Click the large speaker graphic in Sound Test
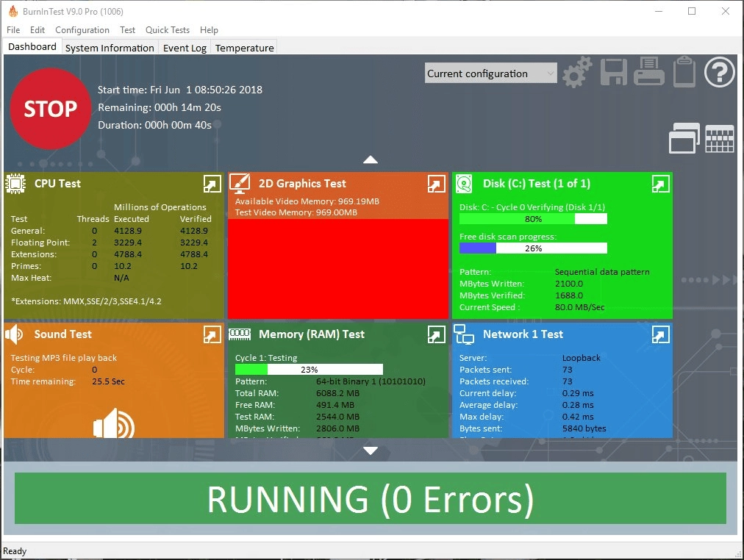The height and width of the screenshot is (560, 744). [x=114, y=423]
